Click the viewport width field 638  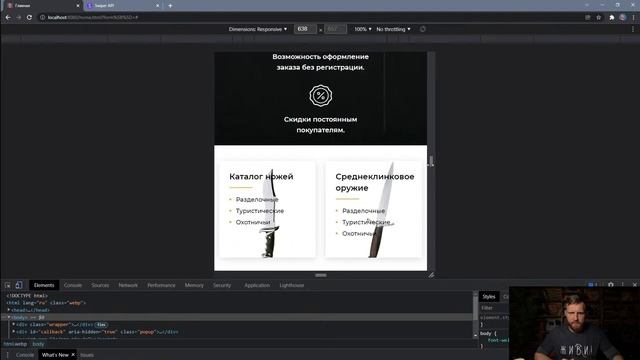coord(305,29)
